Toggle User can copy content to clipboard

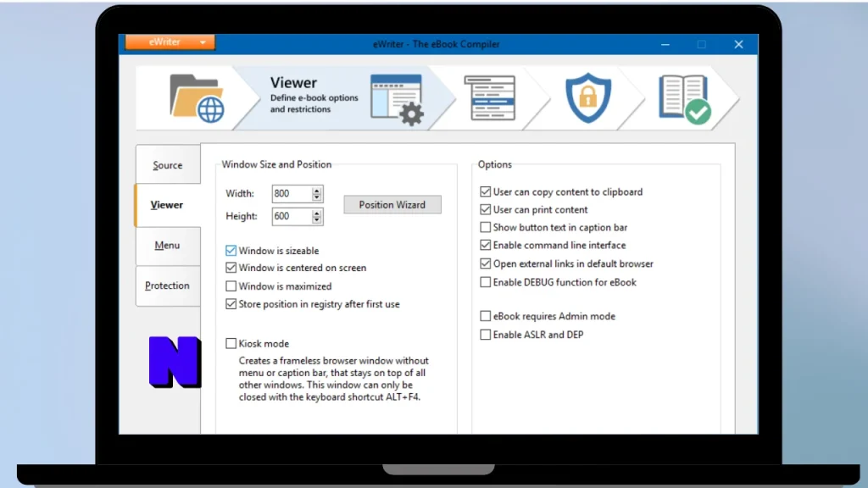click(486, 192)
